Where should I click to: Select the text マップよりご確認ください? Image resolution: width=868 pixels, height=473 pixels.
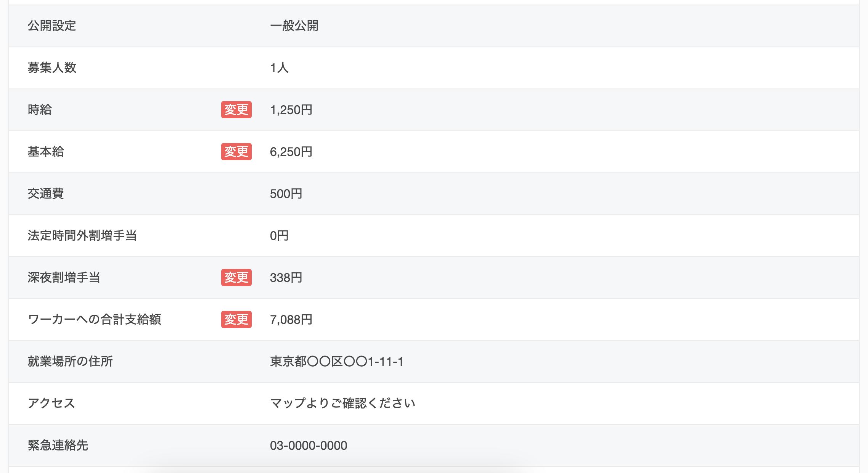[x=343, y=404]
